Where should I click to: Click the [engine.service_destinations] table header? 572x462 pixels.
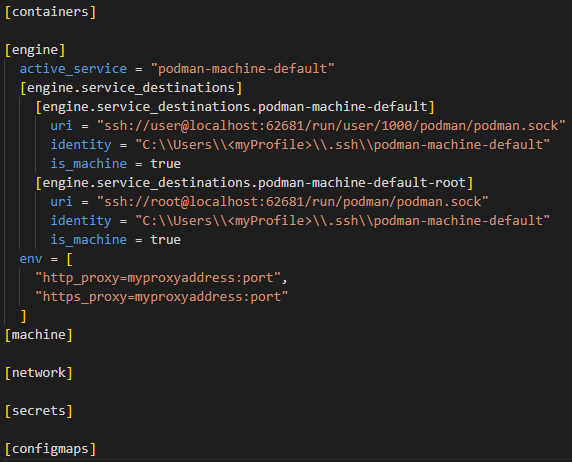pyautogui.click(x=131, y=88)
